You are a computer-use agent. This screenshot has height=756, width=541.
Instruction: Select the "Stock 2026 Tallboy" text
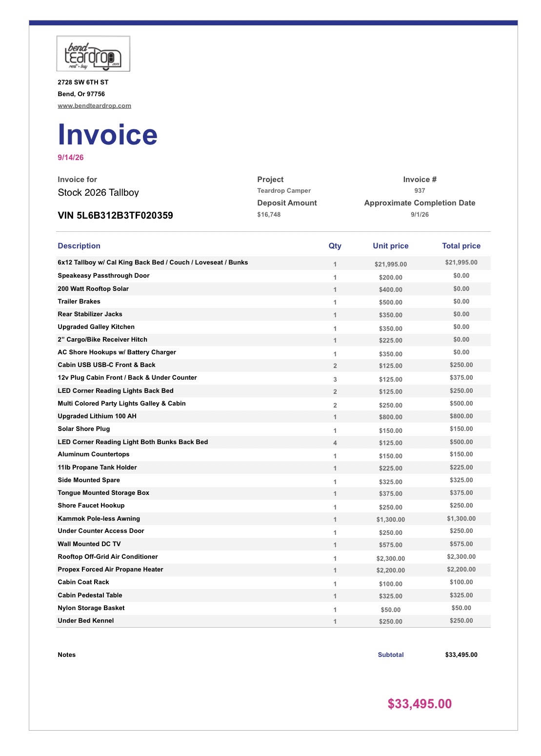(x=99, y=192)
